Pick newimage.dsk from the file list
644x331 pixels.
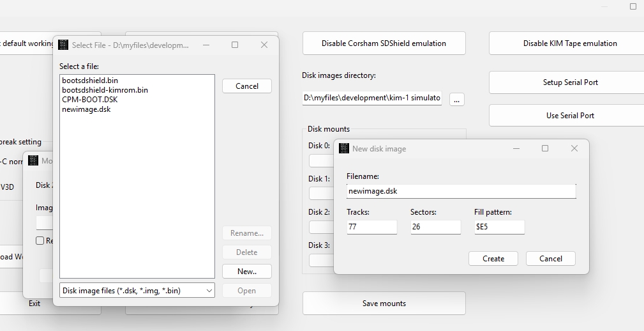[86, 109]
